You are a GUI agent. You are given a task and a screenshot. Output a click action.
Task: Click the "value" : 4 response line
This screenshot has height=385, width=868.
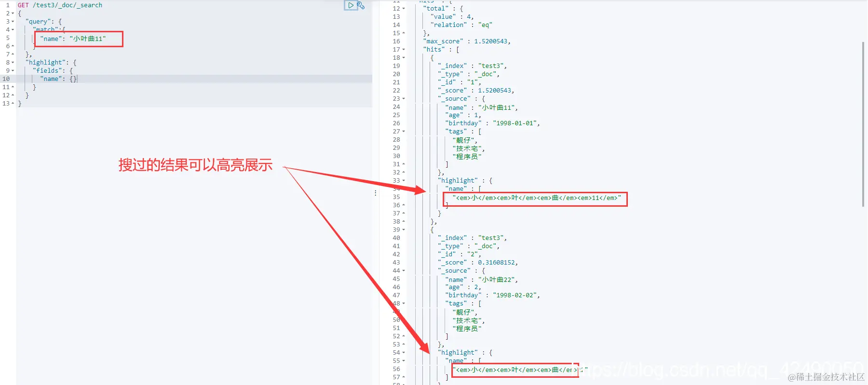[452, 17]
